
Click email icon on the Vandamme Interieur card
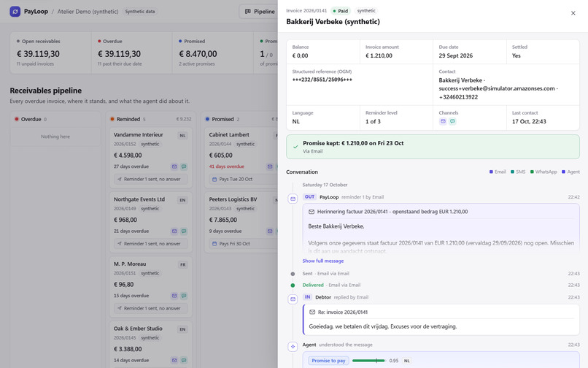pyautogui.click(x=174, y=166)
